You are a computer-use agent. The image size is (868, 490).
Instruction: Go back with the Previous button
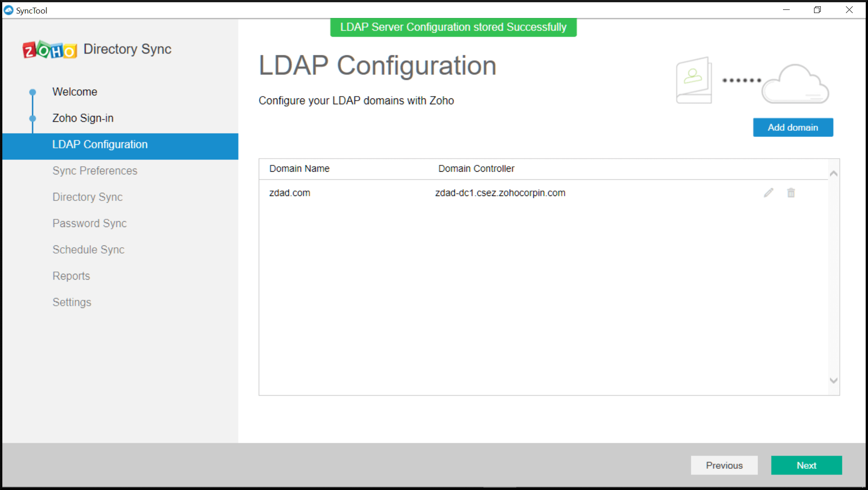pos(724,465)
